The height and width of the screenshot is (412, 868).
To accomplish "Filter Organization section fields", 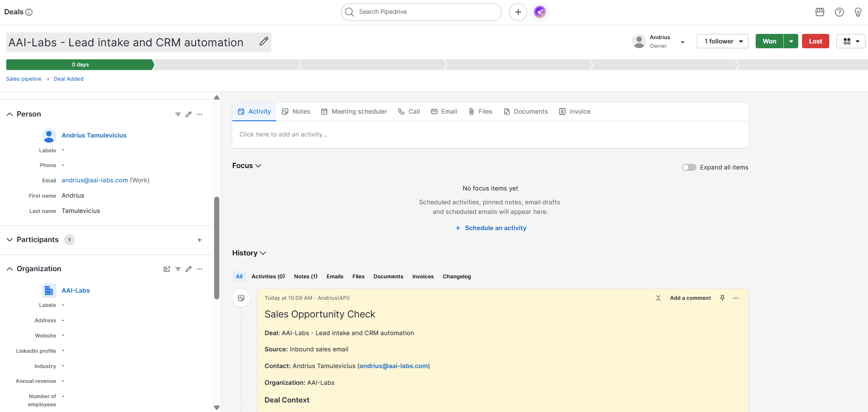I will [178, 269].
